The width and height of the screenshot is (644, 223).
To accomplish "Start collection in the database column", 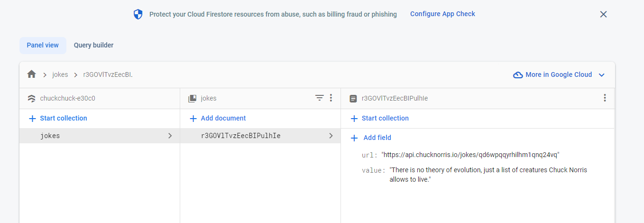I will click(x=58, y=118).
